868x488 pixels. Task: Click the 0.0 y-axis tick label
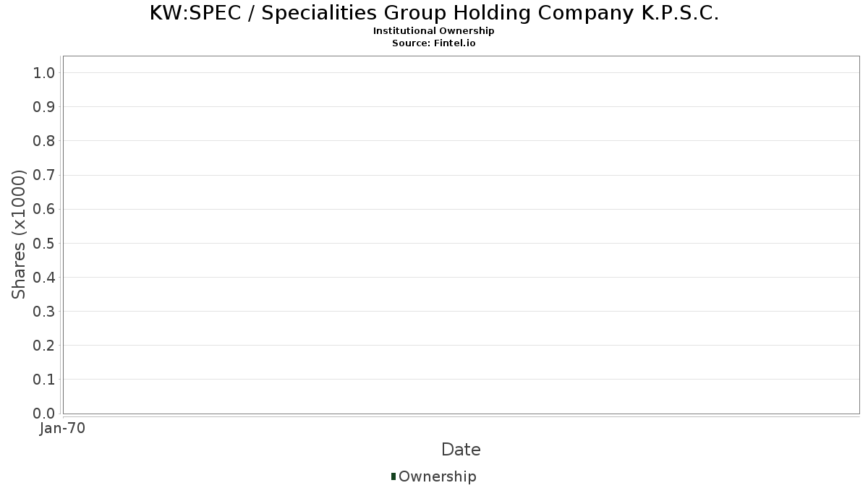(44, 414)
